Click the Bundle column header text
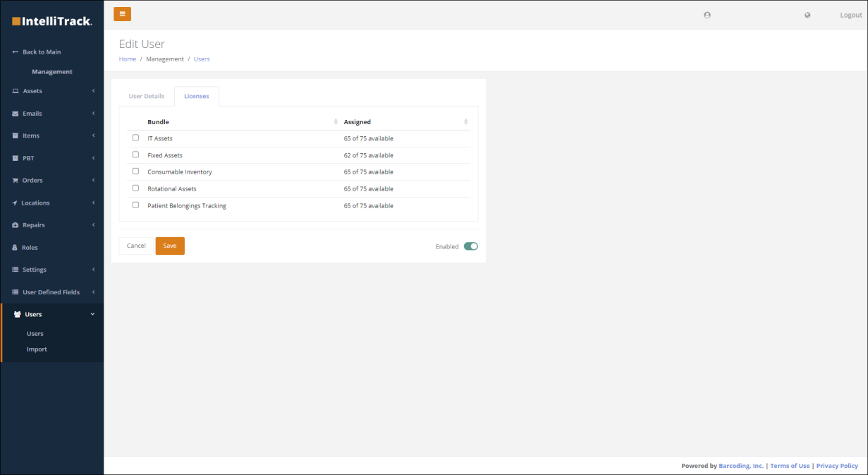The height and width of the screenshot is (475, 868). point(158,122)
